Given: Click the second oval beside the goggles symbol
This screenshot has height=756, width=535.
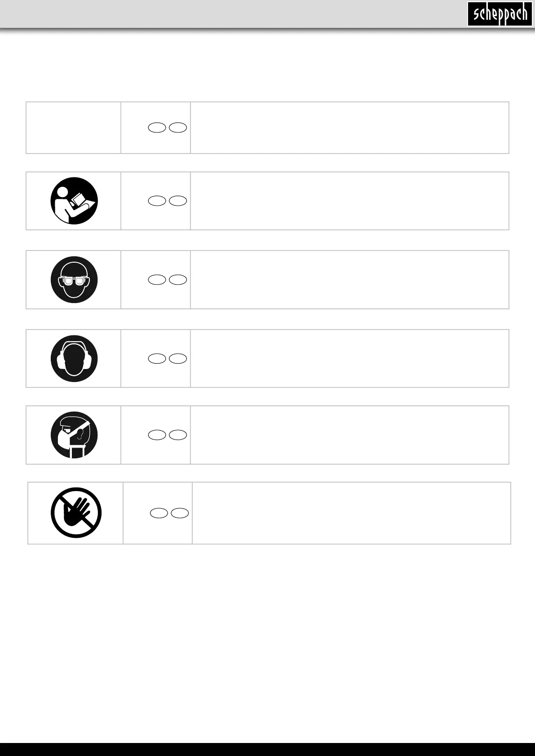Looking at the screenshot, I should (178, 280).
